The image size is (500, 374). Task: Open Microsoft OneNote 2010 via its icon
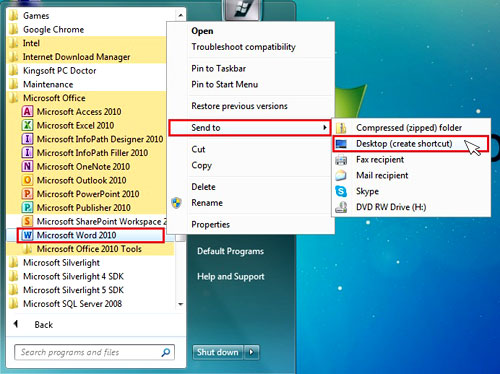(27, 166)
